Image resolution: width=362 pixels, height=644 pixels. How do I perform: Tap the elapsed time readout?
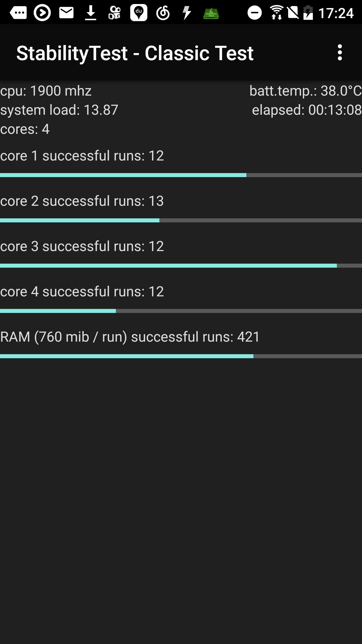coord(307,110)
